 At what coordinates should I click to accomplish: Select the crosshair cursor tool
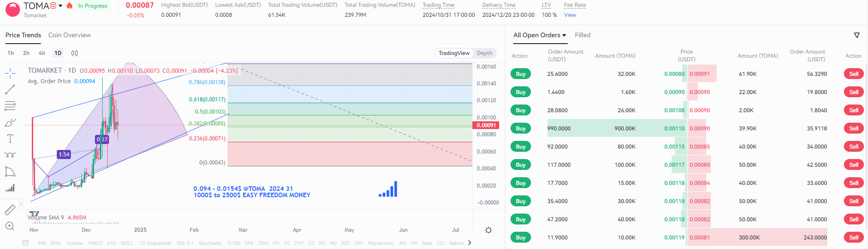click(10, 73)
